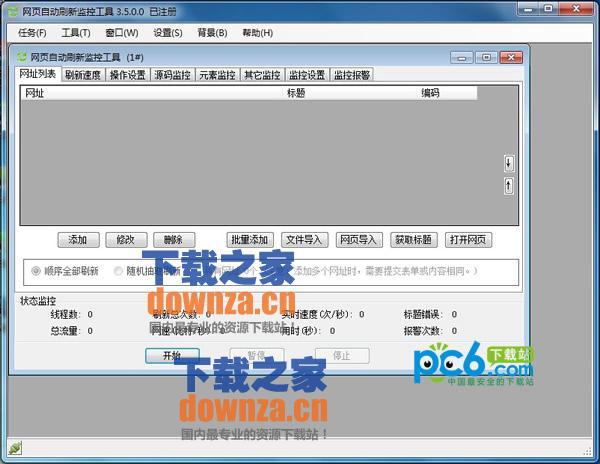Open the 元素监控 tab
This screenshot has height=464, width=600.
coord(216,75)
